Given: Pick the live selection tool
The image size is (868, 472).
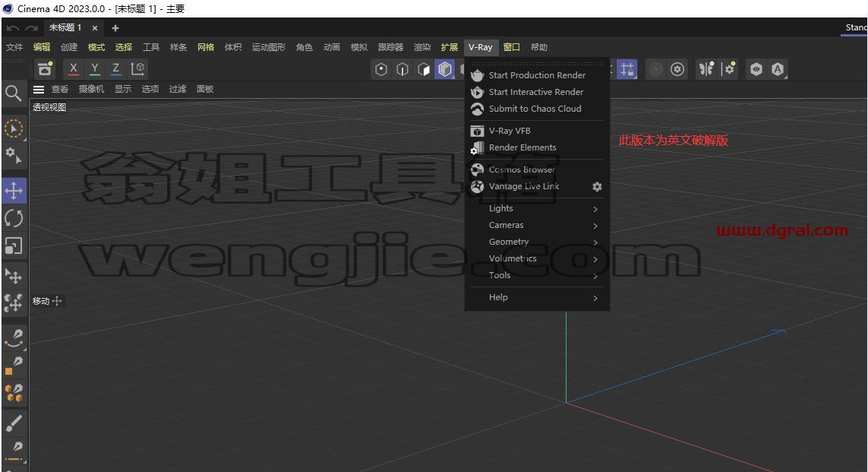Looking at the screenshot, I should pyautogui.click(x=13, y=128).
